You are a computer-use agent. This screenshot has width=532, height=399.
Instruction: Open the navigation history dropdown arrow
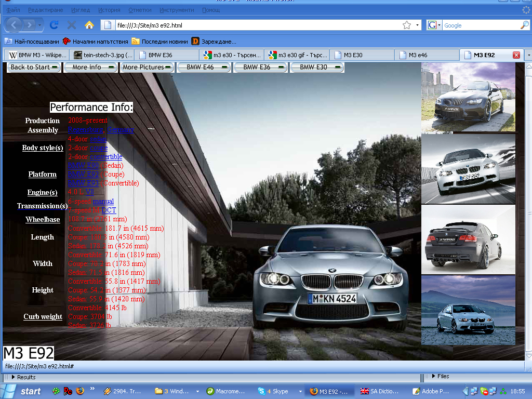point(39,25)
